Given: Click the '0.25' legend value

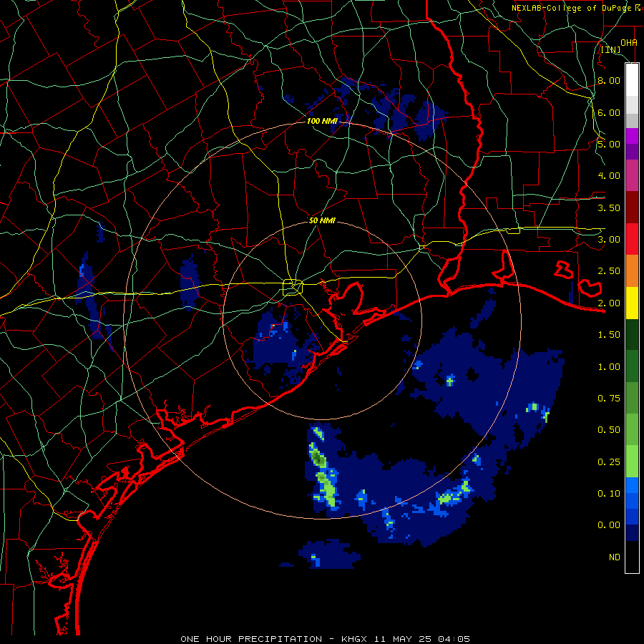Looking at the screenshot, I should coord(609,462).
